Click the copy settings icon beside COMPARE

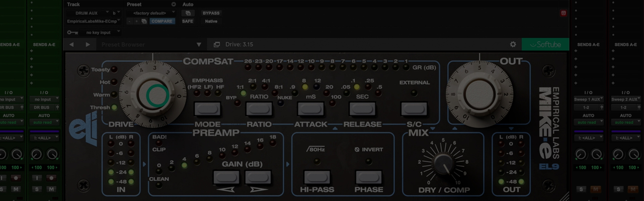(x=144, y=22)
